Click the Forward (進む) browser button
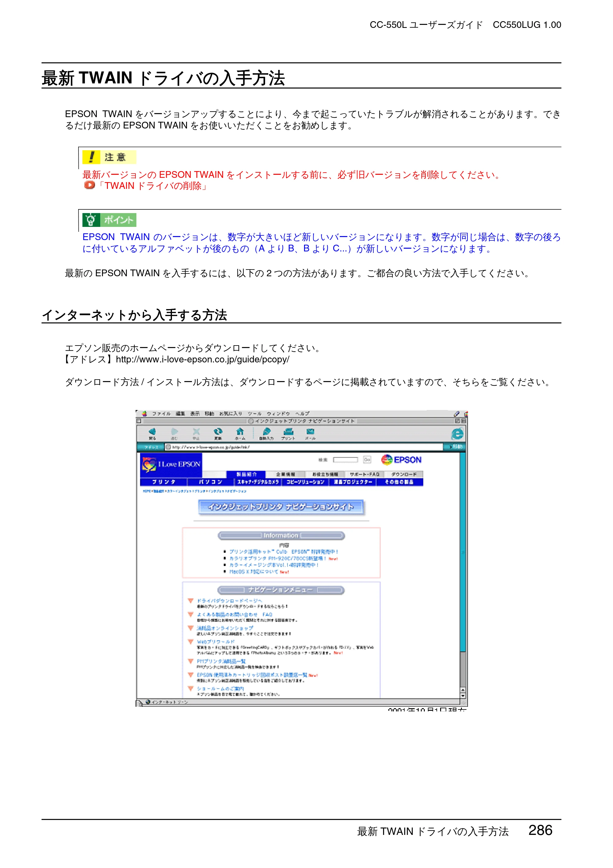The width and height of the screenshot is (613, 868). 174,434
